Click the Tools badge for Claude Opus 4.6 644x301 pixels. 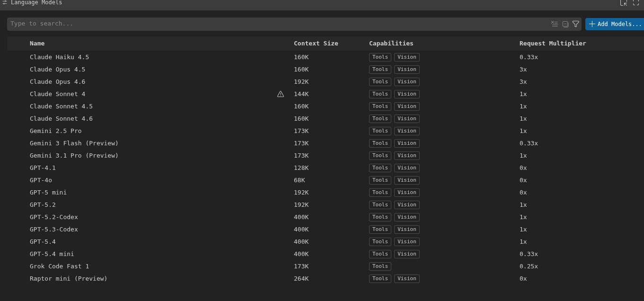point(380,82)
